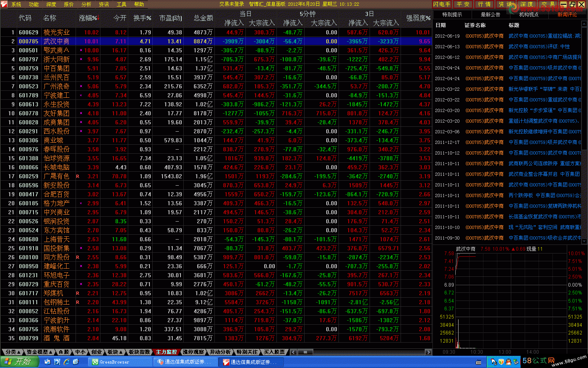Screen dimensions: 588x368
Task: Sort by the 总金额 column header
Action: point(203,18)
